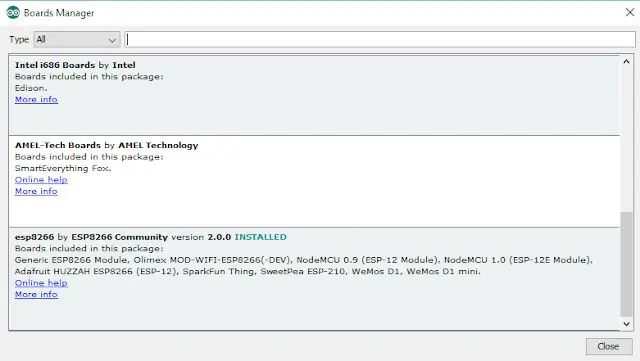The image size is (640, 361).
Task: Click the Arduino logo in title bar
Action: pos(13,13)
